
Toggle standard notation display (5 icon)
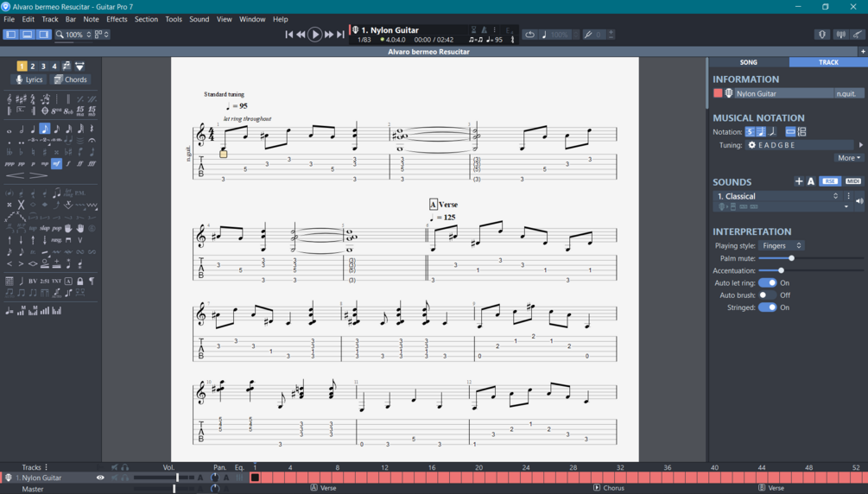click(x=750, y=132)
